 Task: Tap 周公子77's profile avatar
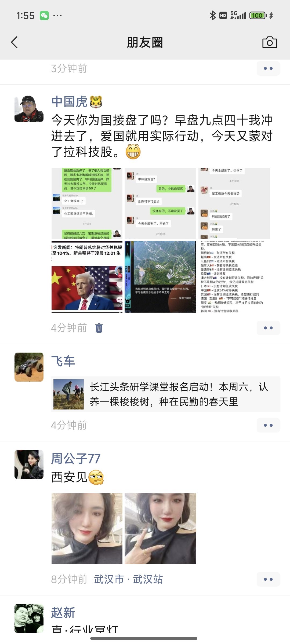[x=29, y=464]
